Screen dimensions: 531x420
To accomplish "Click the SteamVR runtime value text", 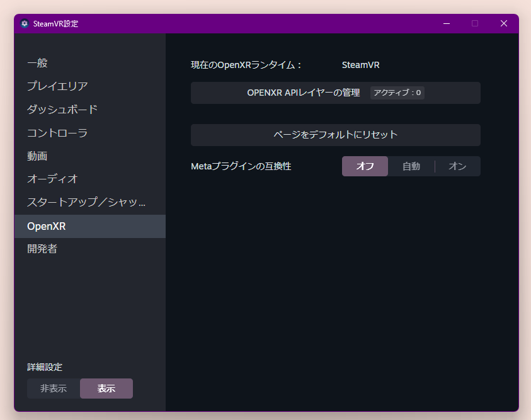I will (361, 65).
